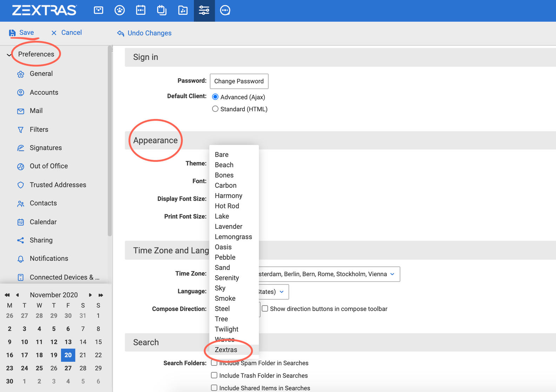Select November 27 in mini calendar

pyautogui.click(x=68, y=368)
